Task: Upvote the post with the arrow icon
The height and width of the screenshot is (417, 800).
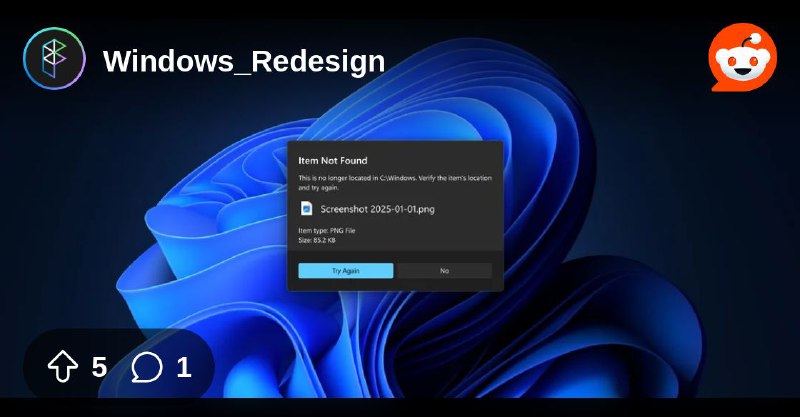Action: click(x=63, y=366)
